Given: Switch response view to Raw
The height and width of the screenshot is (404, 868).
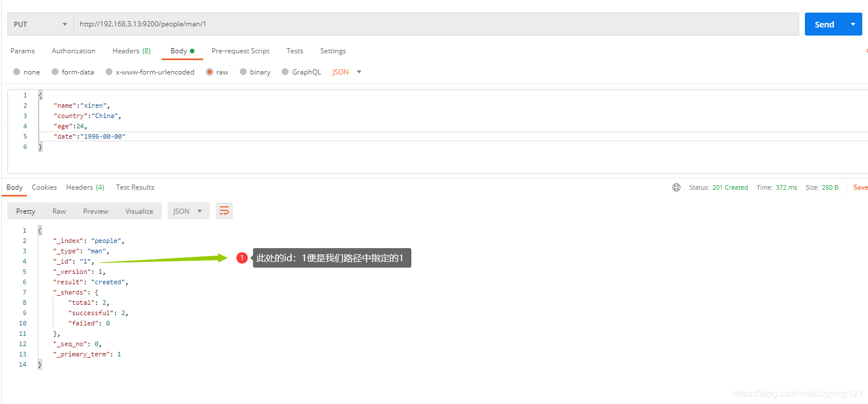Looking at the screenshot, I should (x=59, y=211).
